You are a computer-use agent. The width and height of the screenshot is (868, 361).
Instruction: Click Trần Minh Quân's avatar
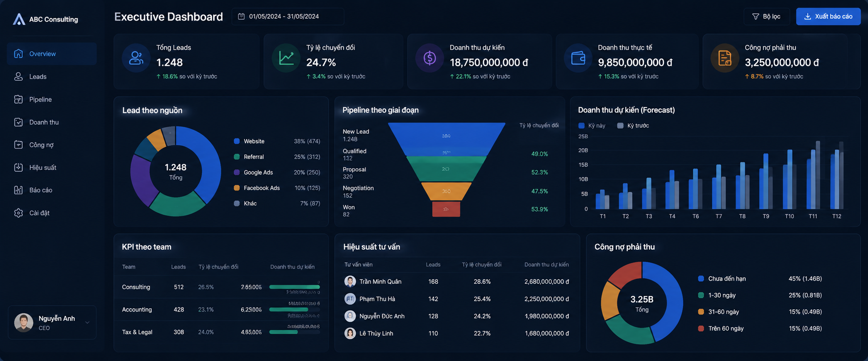point(350,281)
